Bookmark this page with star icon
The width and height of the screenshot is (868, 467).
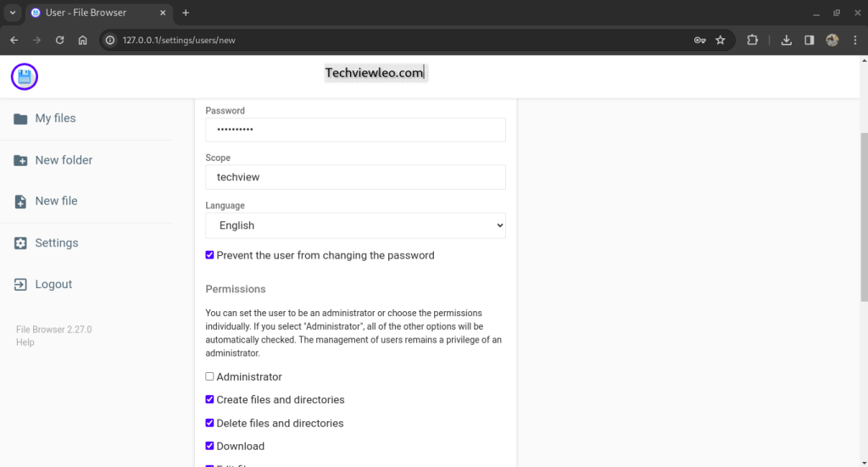pyautogui.click(x=721, y=40)
